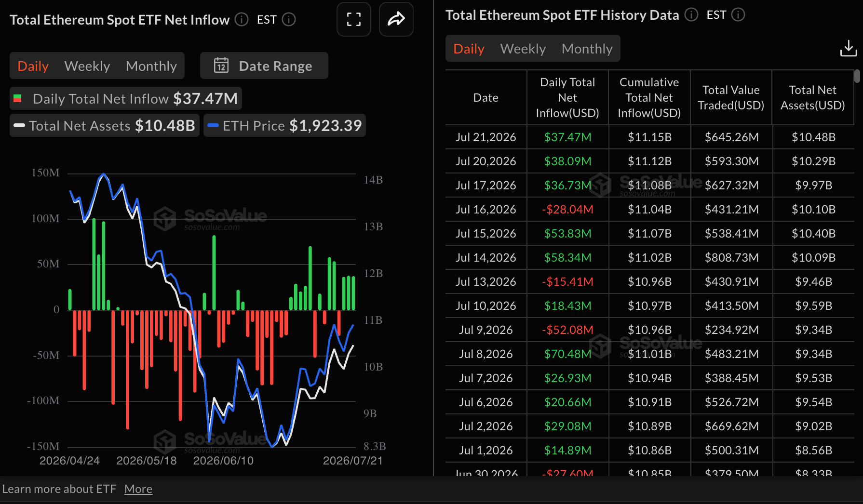Click the $808.73M value traded cell
Screen dimensions: 863x504
(731, 258)
